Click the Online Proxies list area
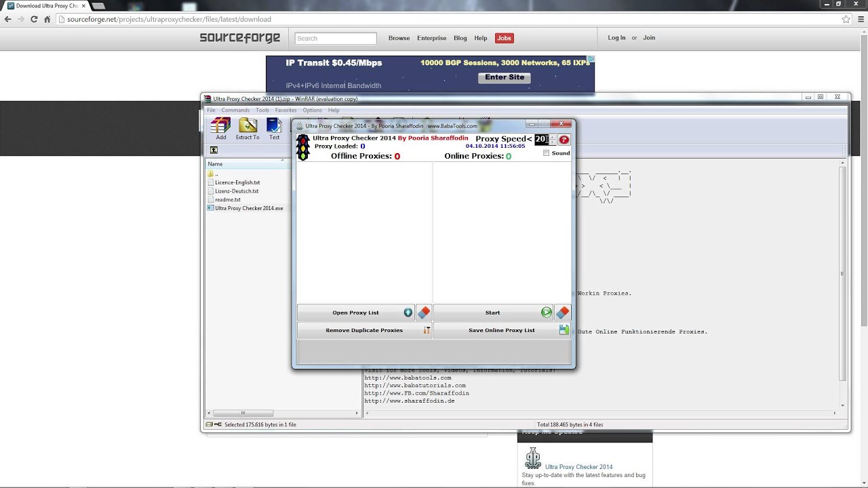This screenshot has height=488, width=868. [x=502, y=232]
